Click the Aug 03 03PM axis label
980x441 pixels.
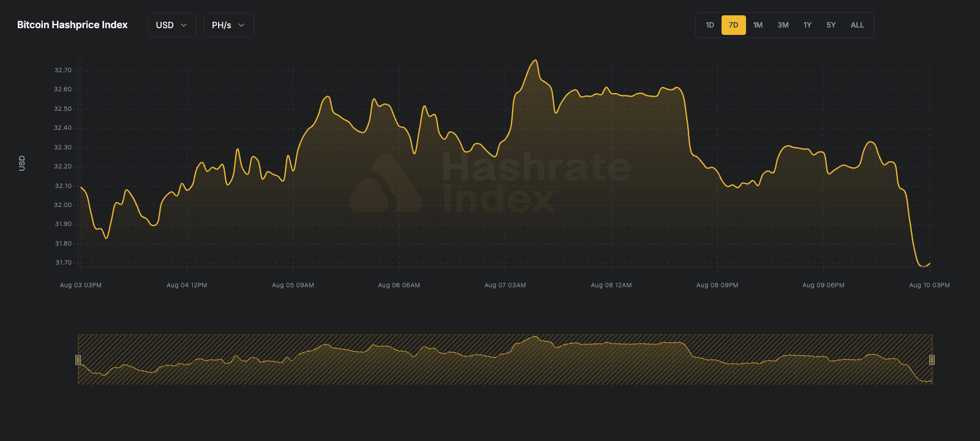[x=81, y=285]
